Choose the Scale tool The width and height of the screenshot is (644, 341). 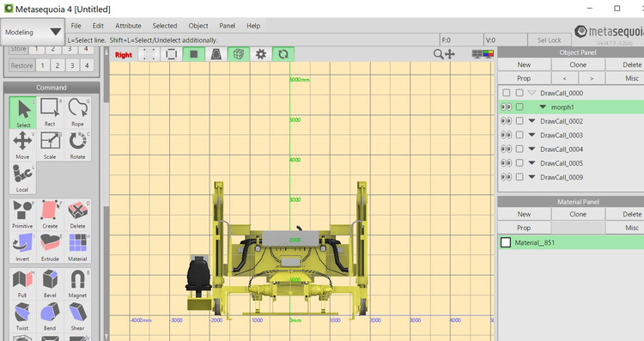coord(50,145)
